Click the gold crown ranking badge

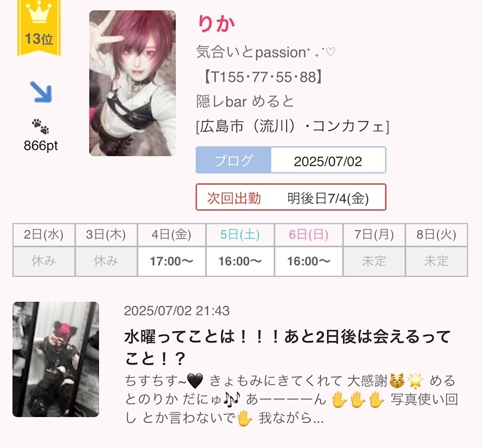[x=39, y=28]
